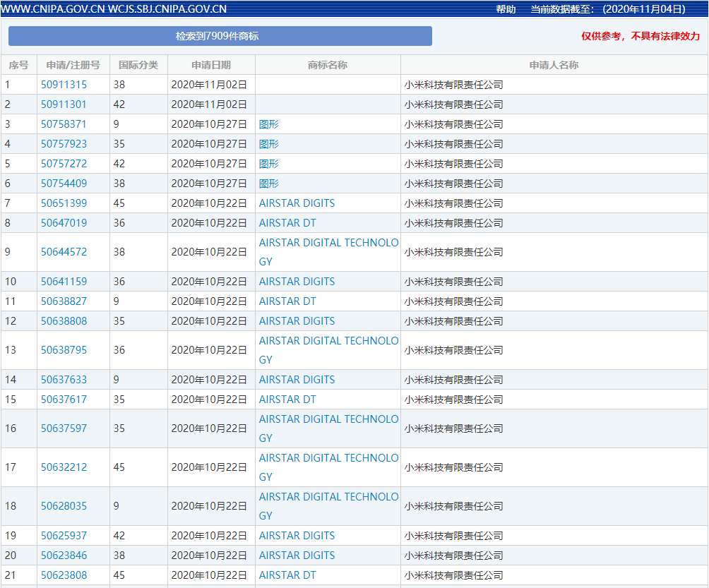Open AIRSTAR DT trademark in row 8
Image resolution: width=709 pixels, height=588 pixels.
point(287,223)
